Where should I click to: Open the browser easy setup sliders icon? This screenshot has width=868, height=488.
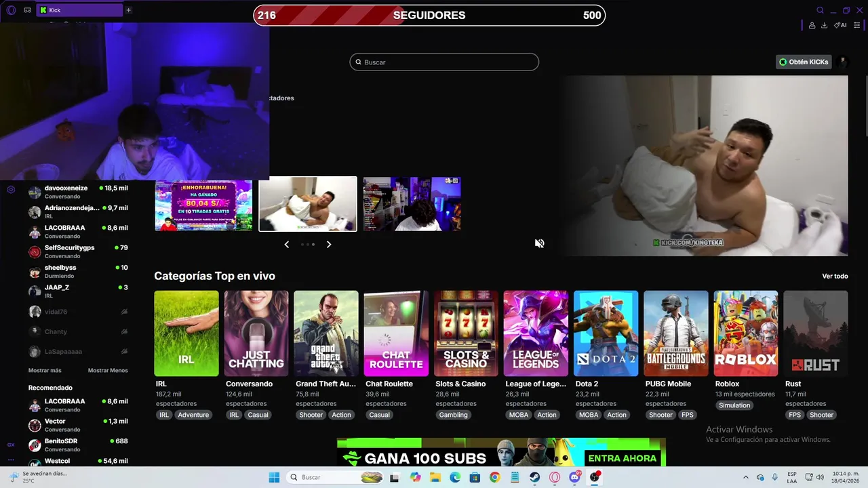(857, 25)
